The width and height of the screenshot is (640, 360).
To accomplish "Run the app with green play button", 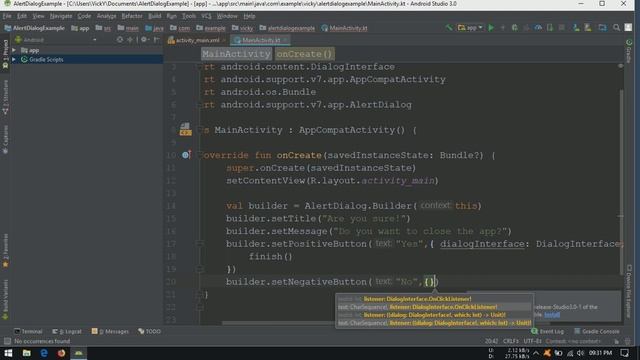I will [x=491, y=28].
